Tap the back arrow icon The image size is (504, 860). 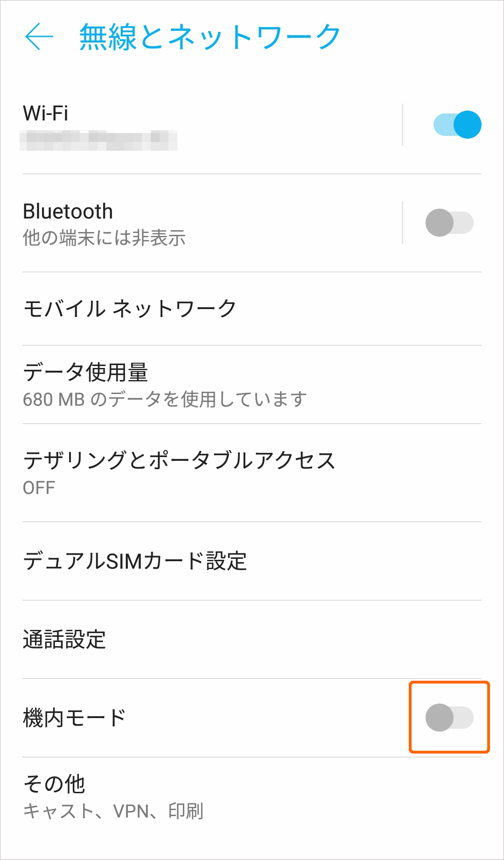click(x=39, y=37)
